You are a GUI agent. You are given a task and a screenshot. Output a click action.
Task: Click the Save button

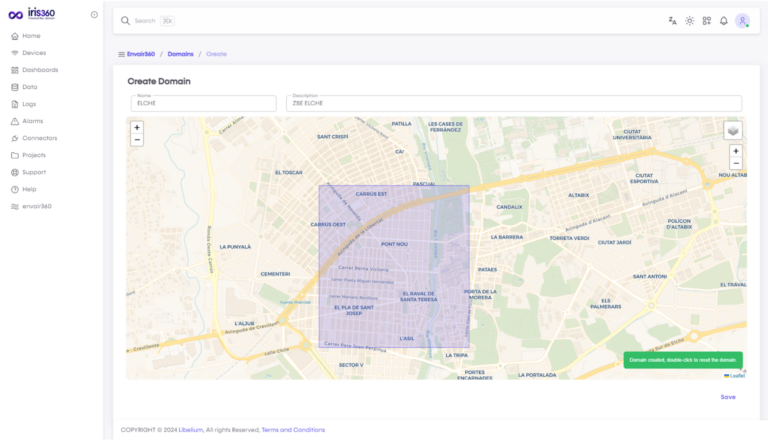pos(727,397)
